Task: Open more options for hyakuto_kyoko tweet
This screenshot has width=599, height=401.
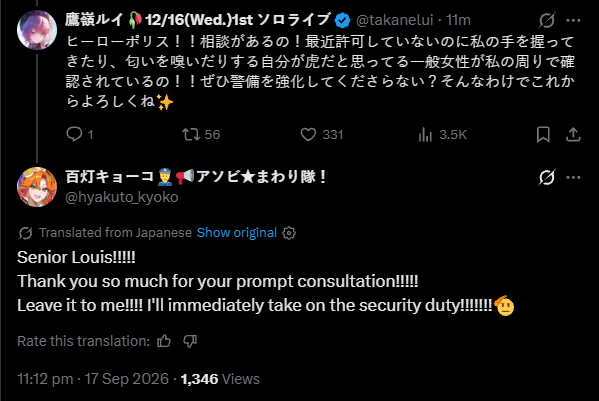Action: (x=573, y=177)
